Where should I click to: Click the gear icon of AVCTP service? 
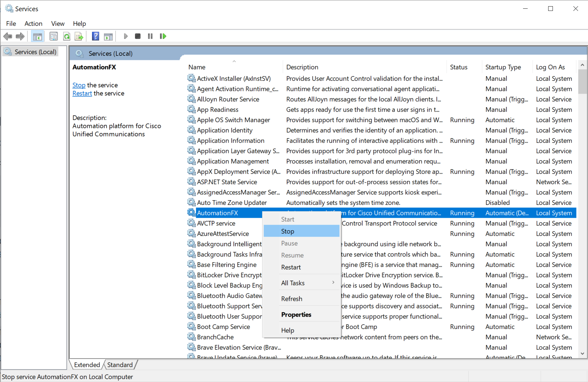[192, 223]
